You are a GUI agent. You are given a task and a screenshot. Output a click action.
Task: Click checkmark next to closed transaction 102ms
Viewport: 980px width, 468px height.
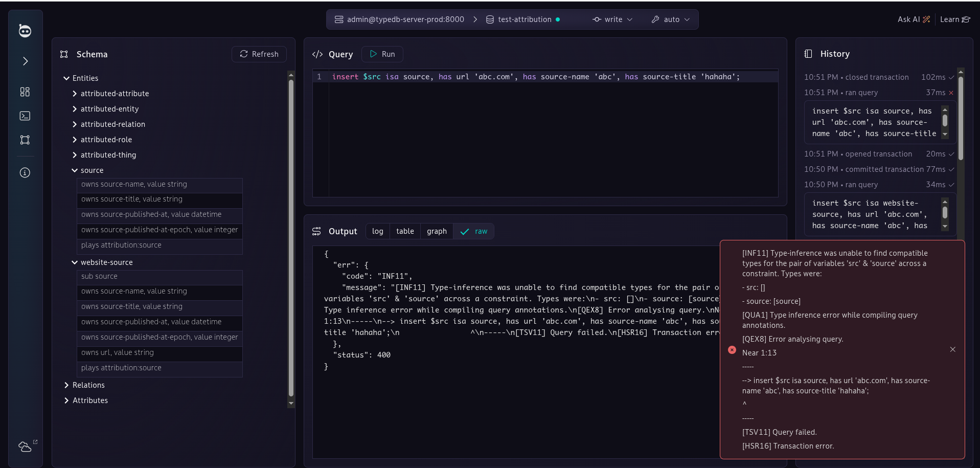point(951,77)
